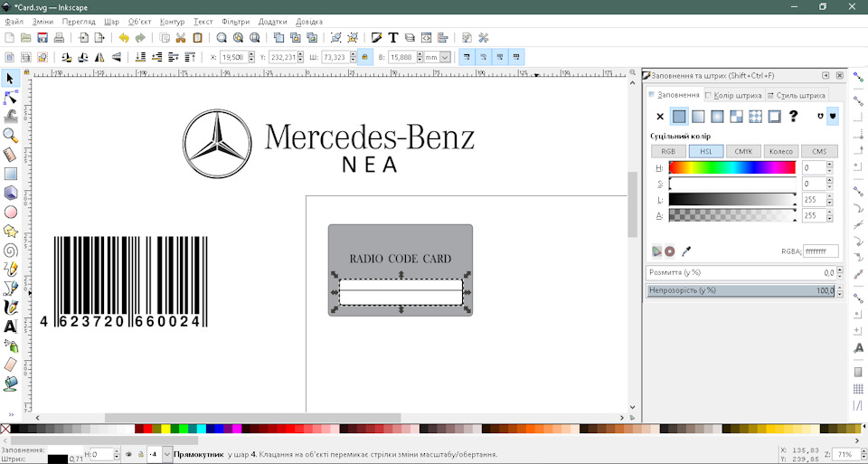Select flat color fill type
Viewport: 868px width, 464px height.
tap(679, 117)
